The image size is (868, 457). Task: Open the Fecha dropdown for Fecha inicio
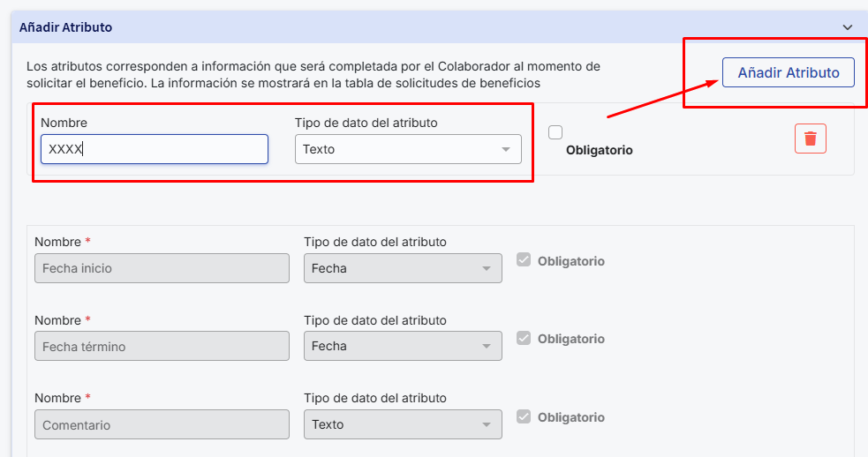click(x=403, y=268)
